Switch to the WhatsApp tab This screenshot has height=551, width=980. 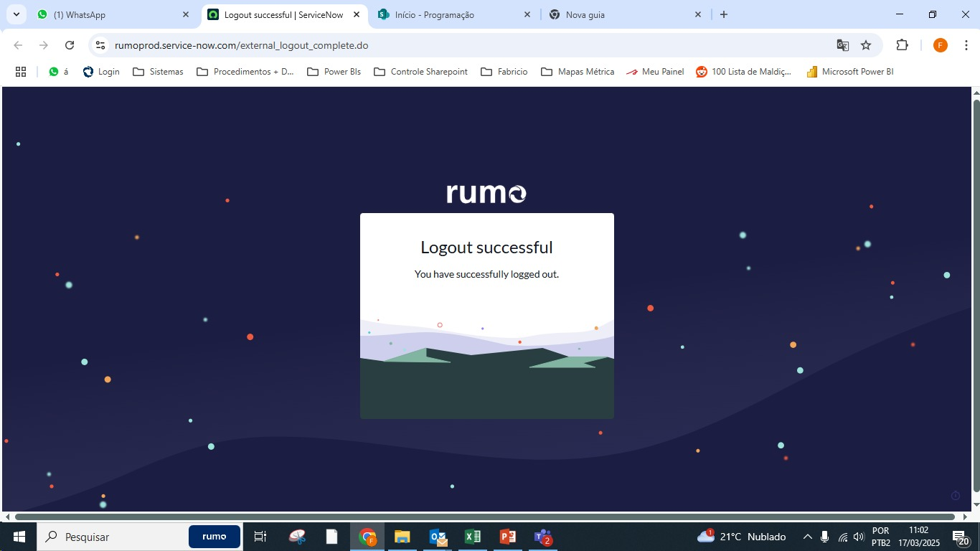tap(113, 14)
